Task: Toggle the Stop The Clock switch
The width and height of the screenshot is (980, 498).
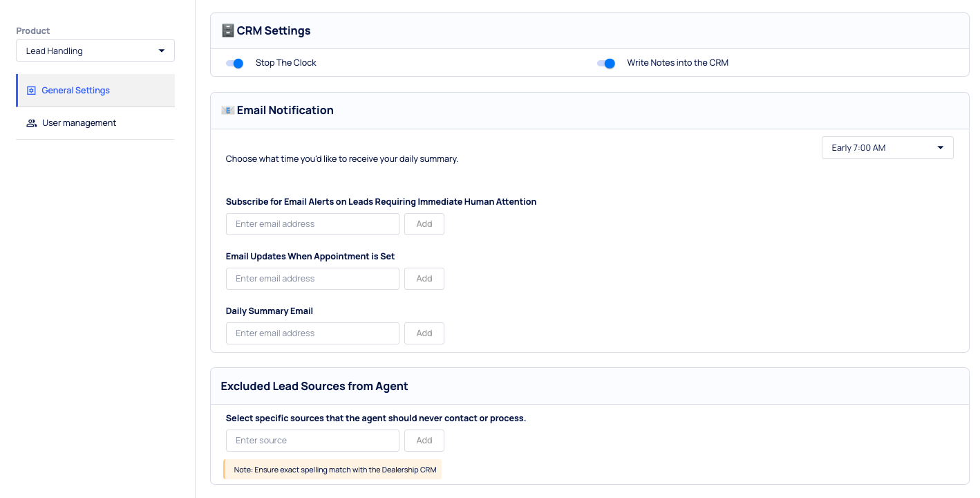Action: (235, 63)
